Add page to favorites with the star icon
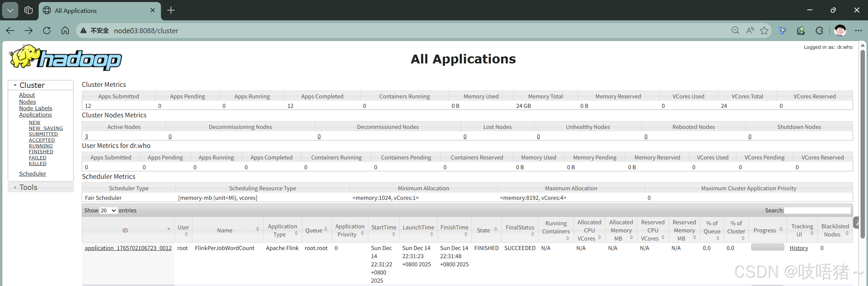The height and width of the screenshot is (286, 868). tap(764, 31)
